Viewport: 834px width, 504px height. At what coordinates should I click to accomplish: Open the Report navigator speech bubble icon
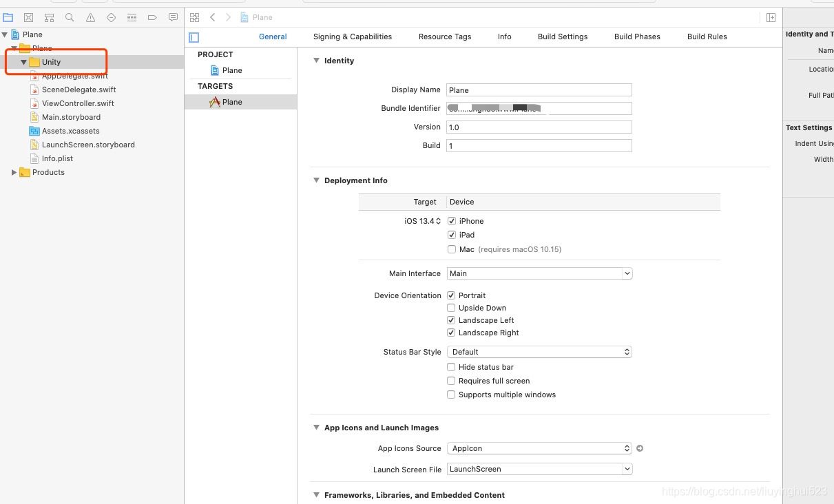(174, 17)
